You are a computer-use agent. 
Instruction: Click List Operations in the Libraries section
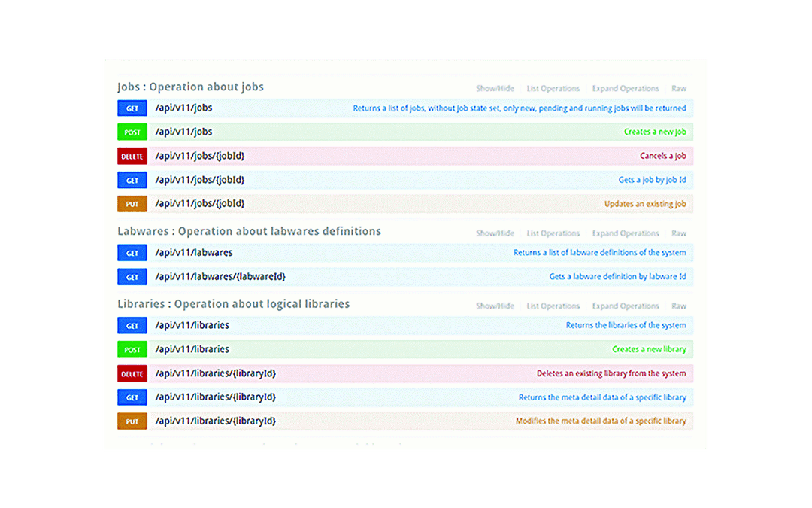(553, 306)
